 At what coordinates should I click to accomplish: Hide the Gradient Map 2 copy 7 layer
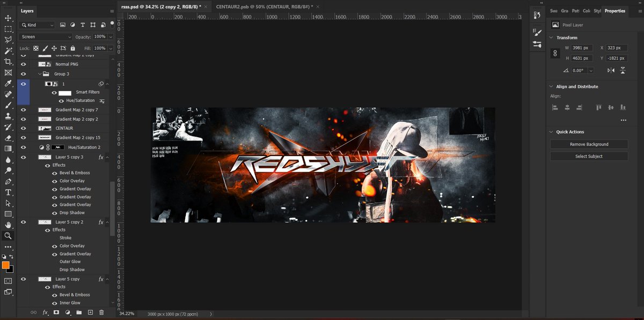[x=23, y=109]
